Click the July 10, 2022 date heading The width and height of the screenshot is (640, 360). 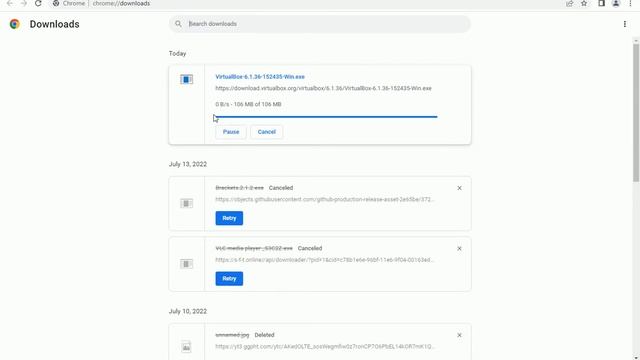coord(188,311)
